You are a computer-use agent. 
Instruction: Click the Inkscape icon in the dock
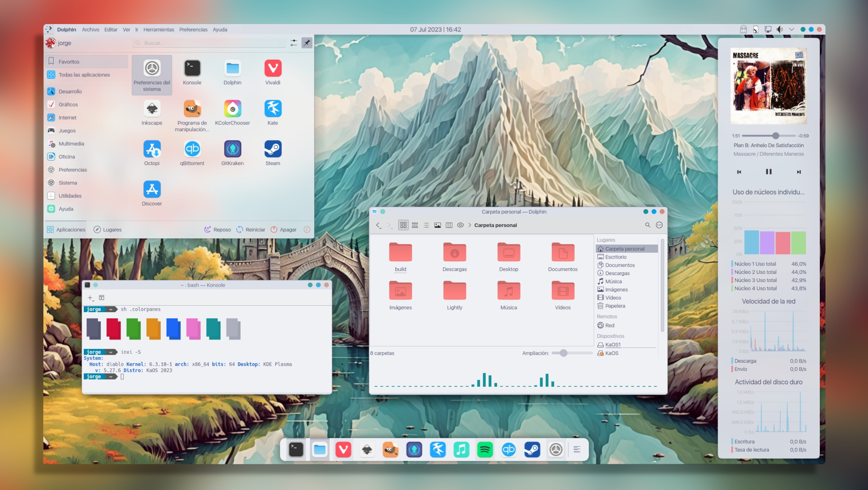click(x=367, y=450)
